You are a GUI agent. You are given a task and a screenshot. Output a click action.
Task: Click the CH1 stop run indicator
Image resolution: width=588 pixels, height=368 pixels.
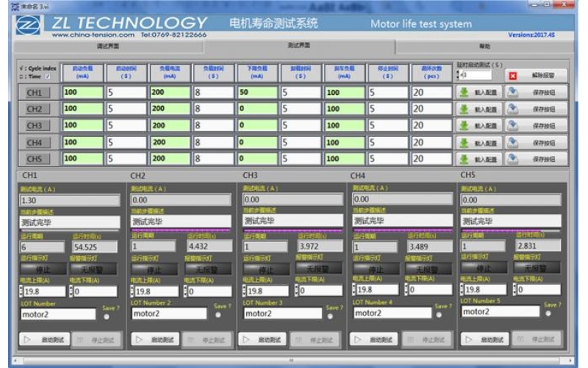[43, 269]
